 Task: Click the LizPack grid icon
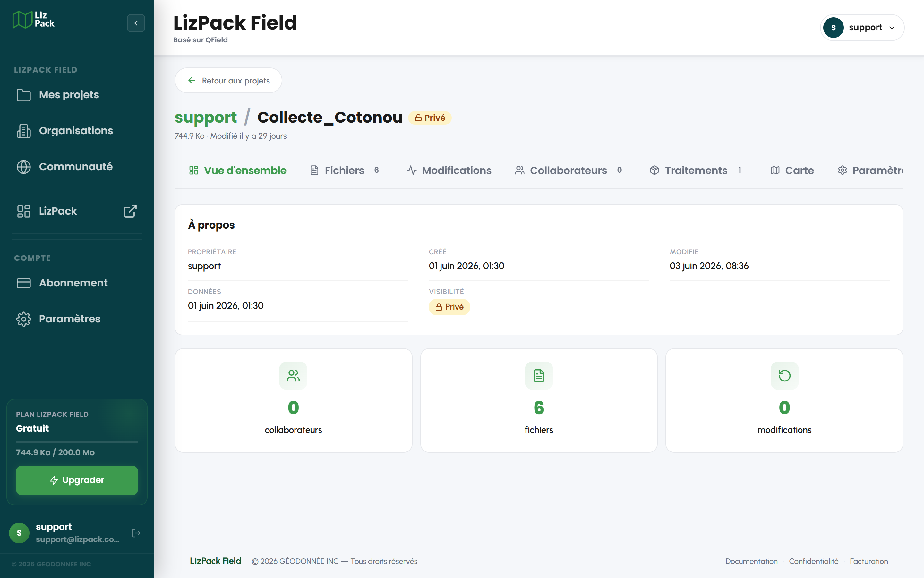point(24,211)
